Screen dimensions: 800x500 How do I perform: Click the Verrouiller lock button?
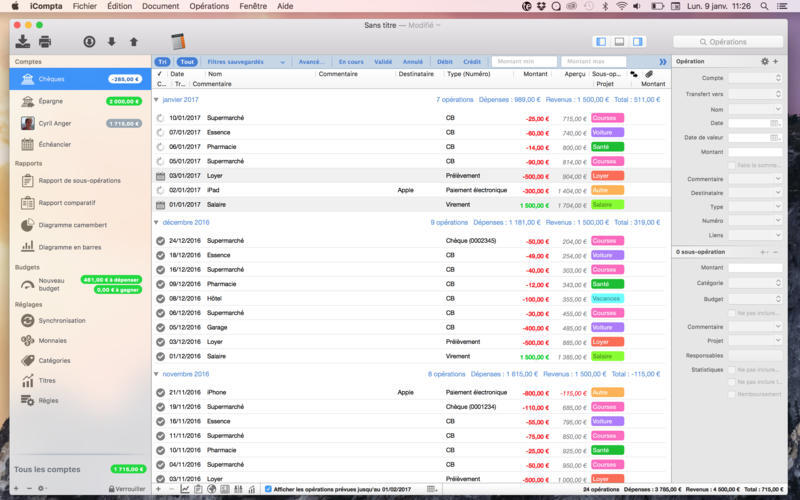[127, 489]
